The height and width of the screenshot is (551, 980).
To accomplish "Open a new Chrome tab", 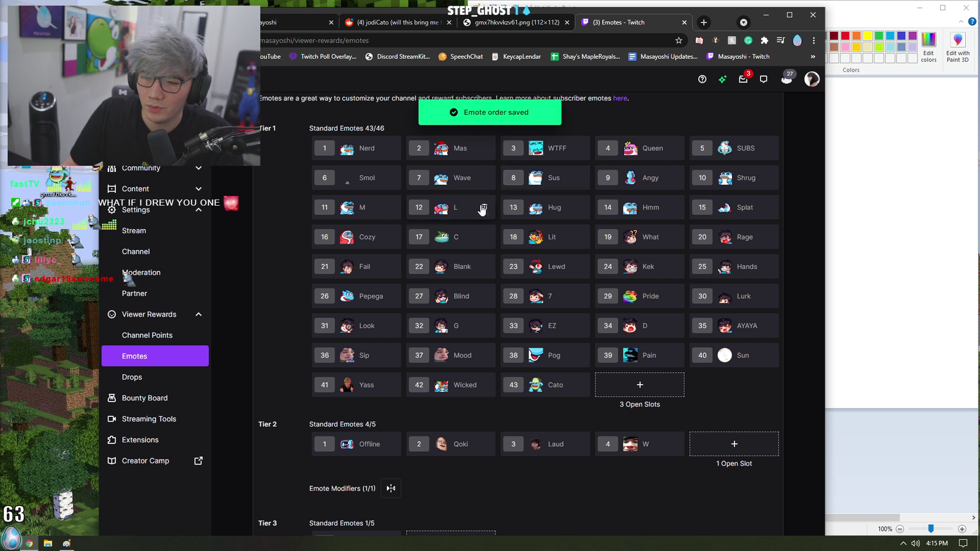I will 704,22.
